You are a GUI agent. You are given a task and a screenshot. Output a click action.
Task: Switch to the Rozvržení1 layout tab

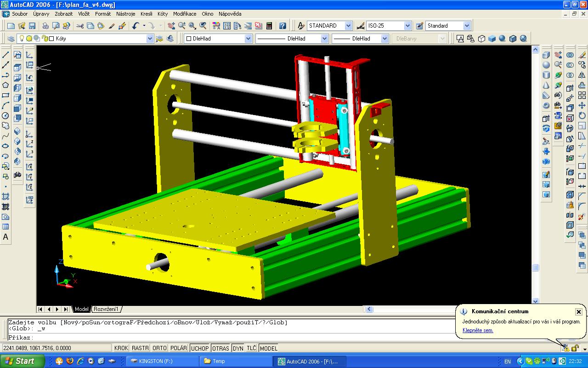[107, 309]
